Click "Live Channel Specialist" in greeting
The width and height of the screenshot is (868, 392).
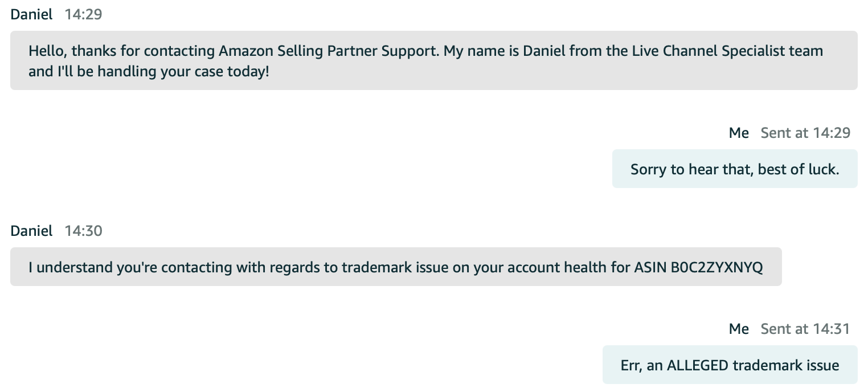[703, 51]
